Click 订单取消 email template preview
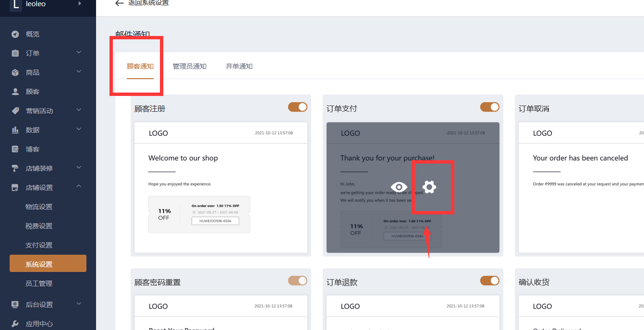This screenshot has width=644, height=330. click(x=581, y=188)
